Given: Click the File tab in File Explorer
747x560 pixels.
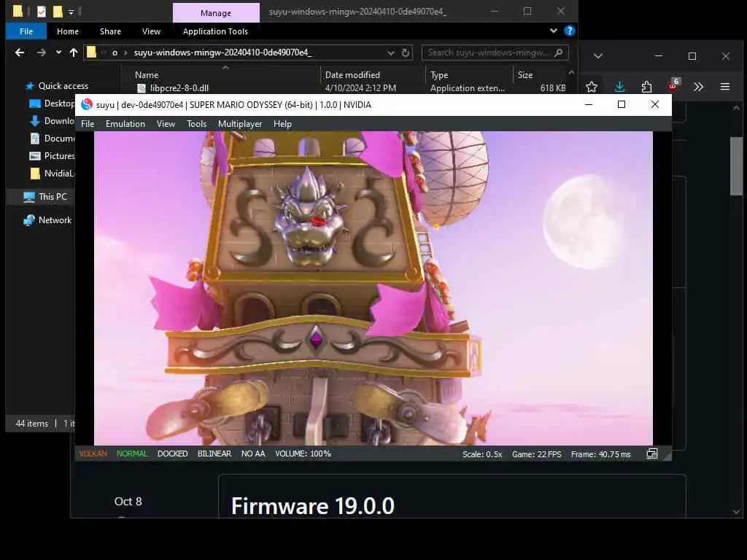Looking at the screenshot, I should 26,31.
